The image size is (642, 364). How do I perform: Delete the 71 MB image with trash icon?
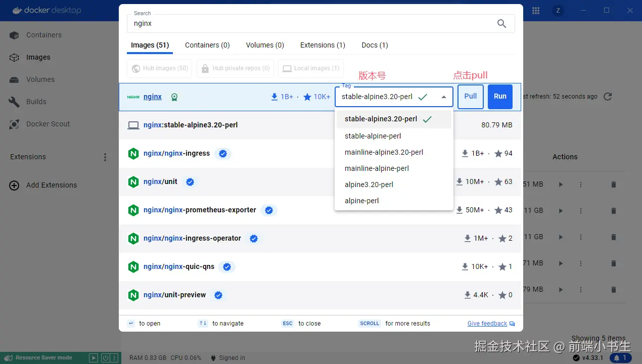pyautogui.click(x=614, y=263)
